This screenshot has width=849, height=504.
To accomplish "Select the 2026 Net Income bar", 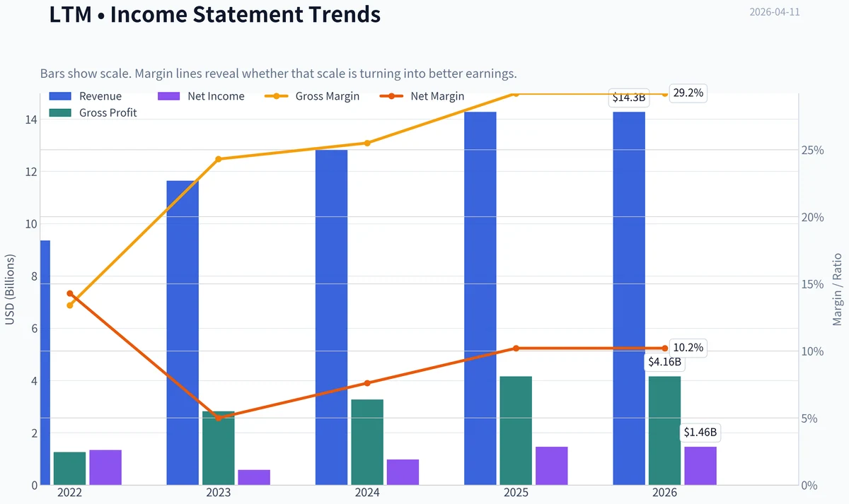I will click(700, 466).
